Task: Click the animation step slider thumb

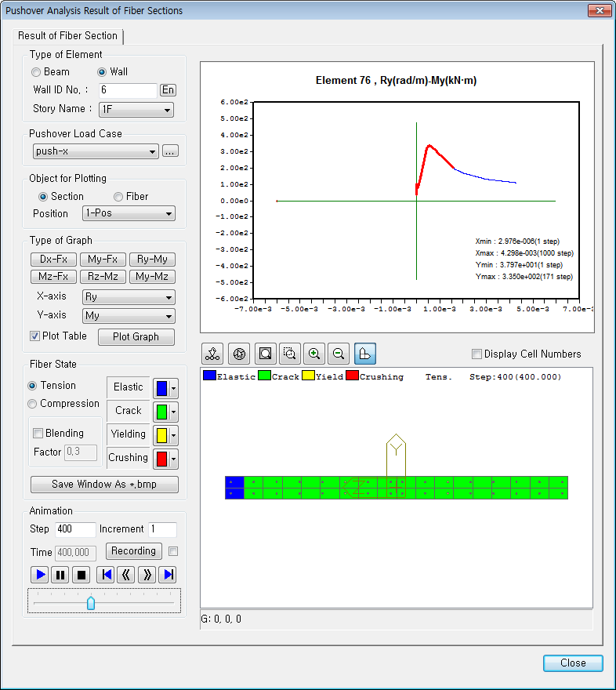Action: [x=91, y=603]
